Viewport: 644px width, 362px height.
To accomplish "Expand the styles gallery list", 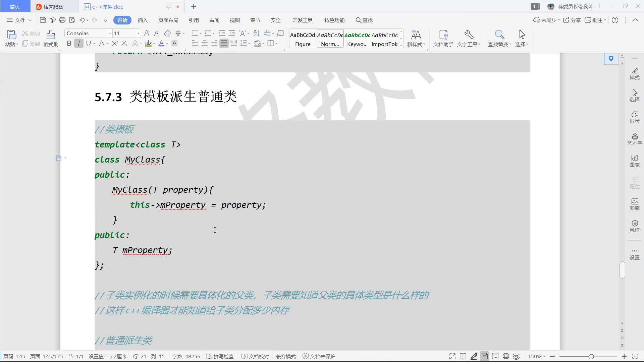I will pyautogui.click(x=401, y=44).
